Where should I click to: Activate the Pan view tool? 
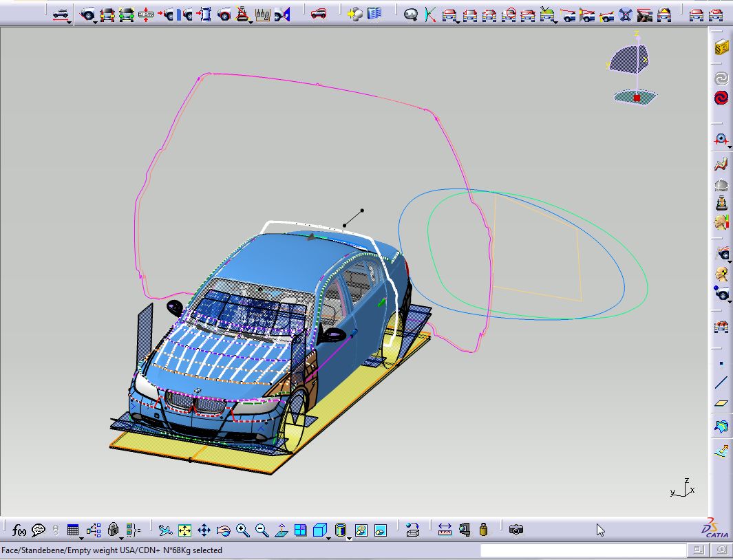pos(204,530)
